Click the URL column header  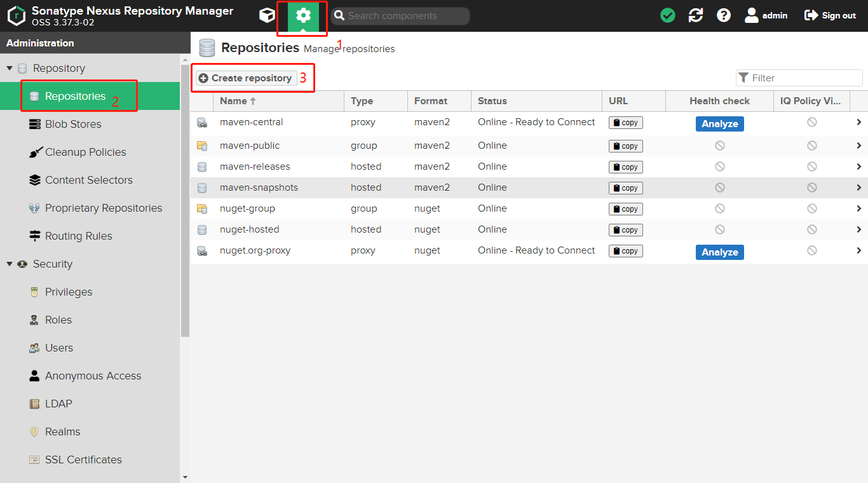[634, 101]
